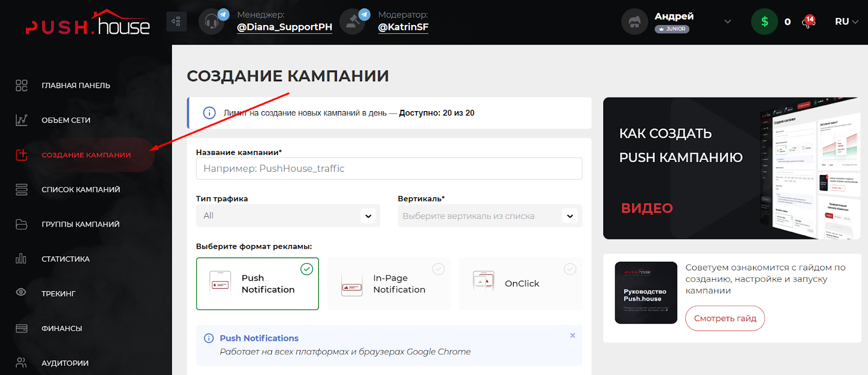Select OnClick ad format

[521, 283]
